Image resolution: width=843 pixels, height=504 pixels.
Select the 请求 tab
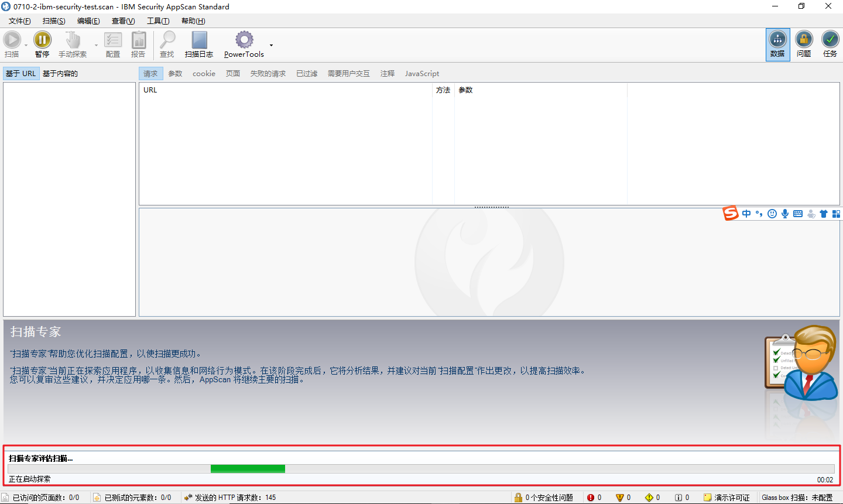click(150, 74)
